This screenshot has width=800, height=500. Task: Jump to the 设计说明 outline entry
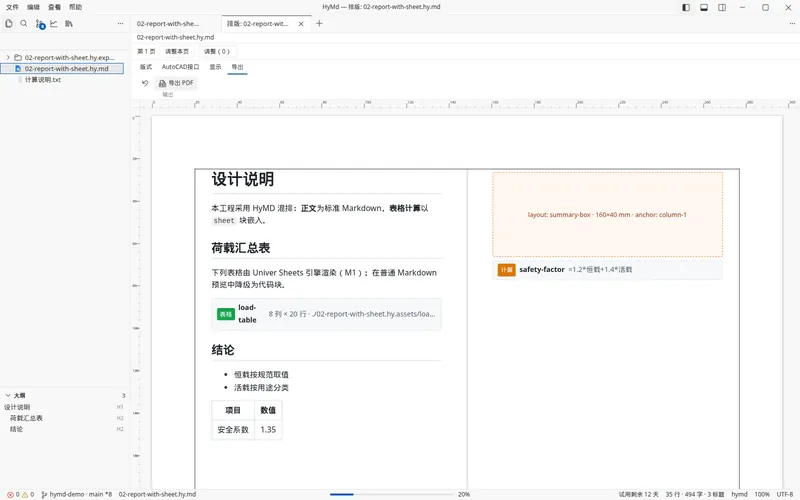(17, 407)
